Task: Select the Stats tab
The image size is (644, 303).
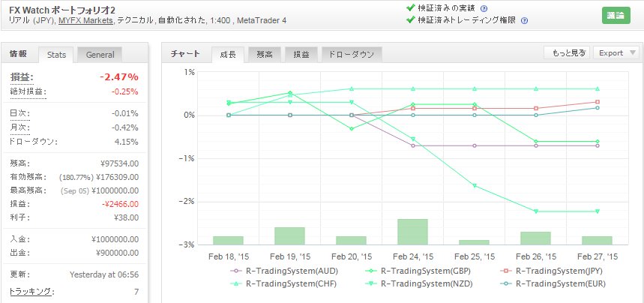Action: tap(56, 54)
